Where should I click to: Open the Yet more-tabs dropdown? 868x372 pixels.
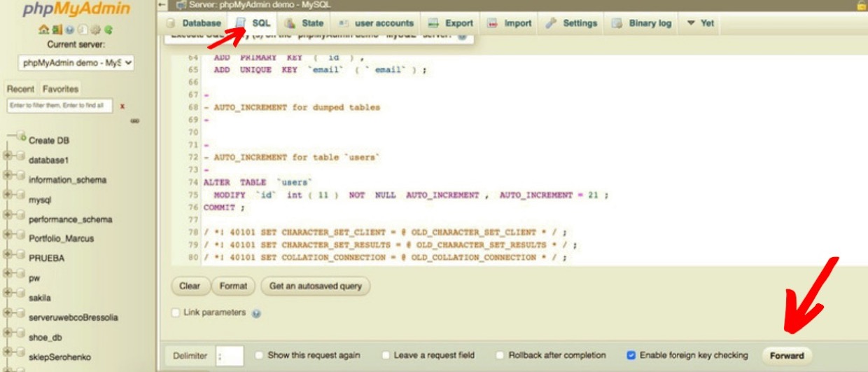pyautogui.click(x=700, y=23)
